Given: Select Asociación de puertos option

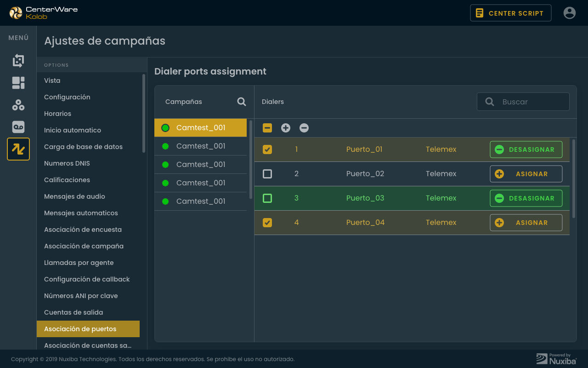Looking at the screenshot, I should click(x=88, y=329).
